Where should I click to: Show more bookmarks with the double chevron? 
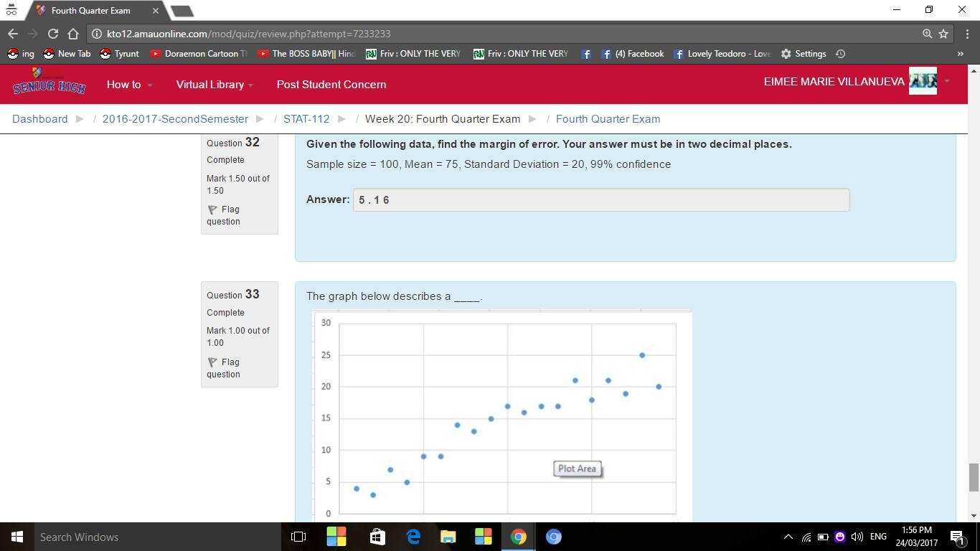960,54
